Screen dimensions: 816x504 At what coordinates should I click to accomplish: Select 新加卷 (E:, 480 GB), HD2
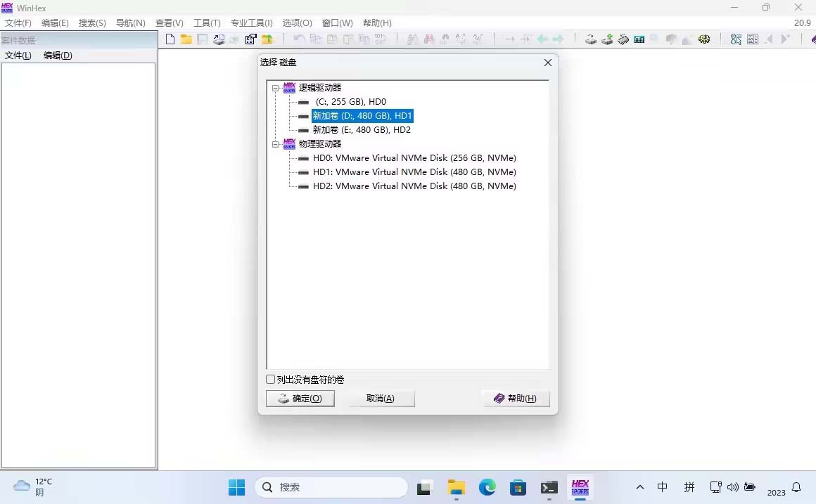click(362, 130)
